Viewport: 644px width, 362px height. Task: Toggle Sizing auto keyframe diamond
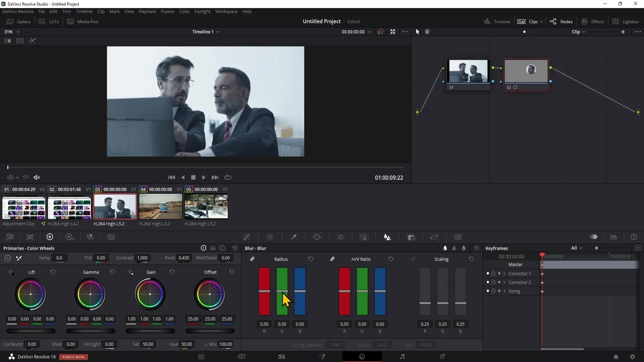click(x=499, y=291)
